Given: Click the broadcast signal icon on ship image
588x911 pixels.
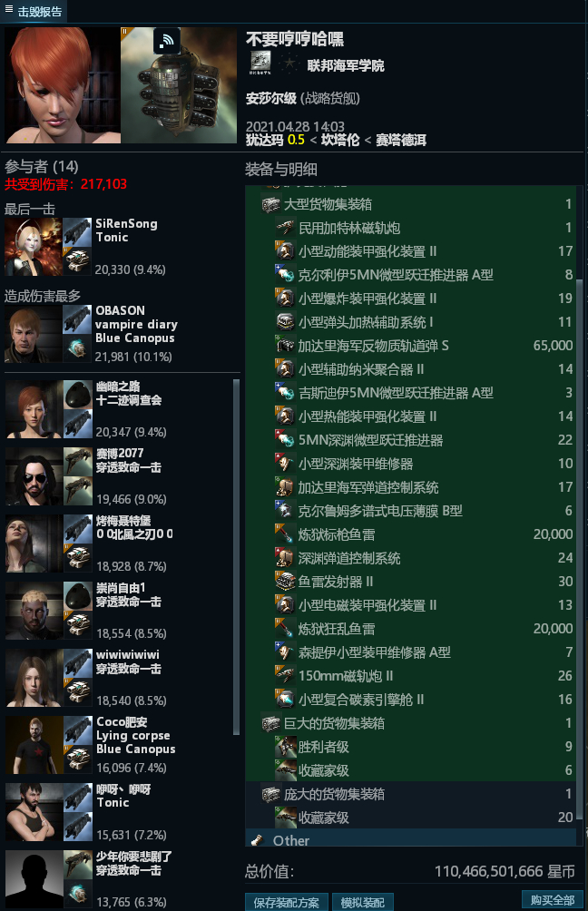Looking at the screenshot, I should pos(167,40).
